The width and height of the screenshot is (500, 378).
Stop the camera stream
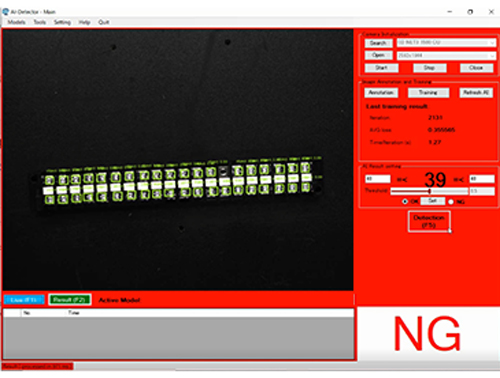pos(429,68)
